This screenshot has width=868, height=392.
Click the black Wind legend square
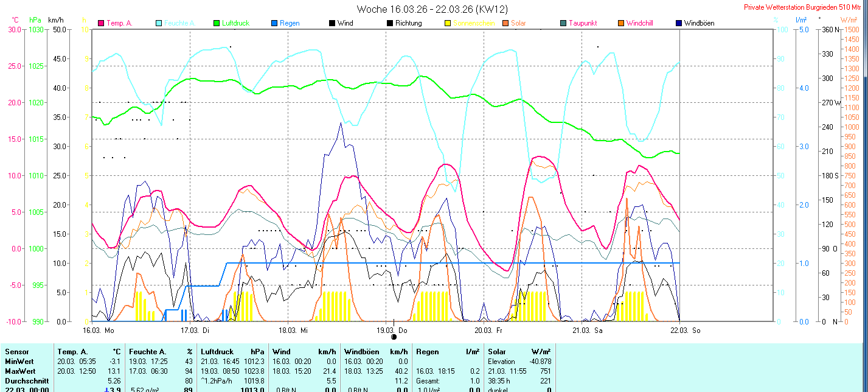point(332,23)
